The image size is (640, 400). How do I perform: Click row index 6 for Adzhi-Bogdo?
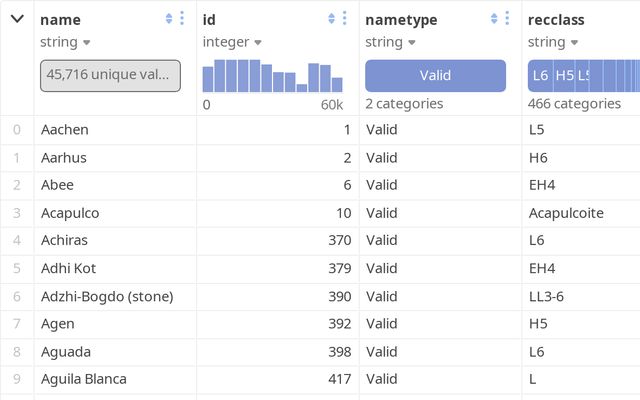[16, 296]
